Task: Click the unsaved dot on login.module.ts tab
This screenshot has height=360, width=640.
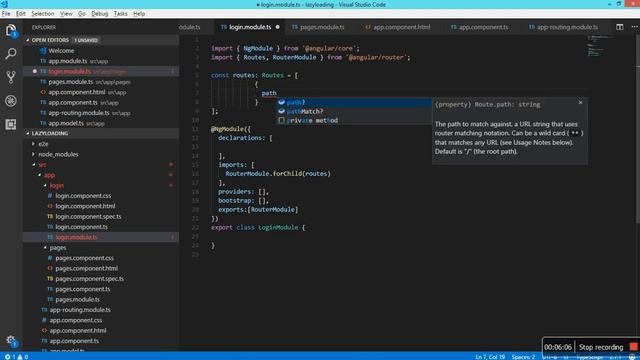Action: [278, 27]
